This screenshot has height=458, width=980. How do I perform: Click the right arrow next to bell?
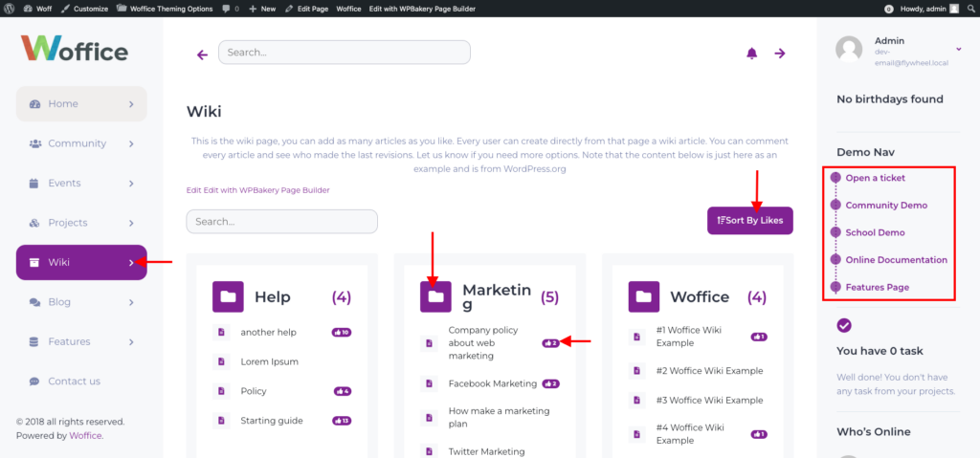[x=780, y=54]
